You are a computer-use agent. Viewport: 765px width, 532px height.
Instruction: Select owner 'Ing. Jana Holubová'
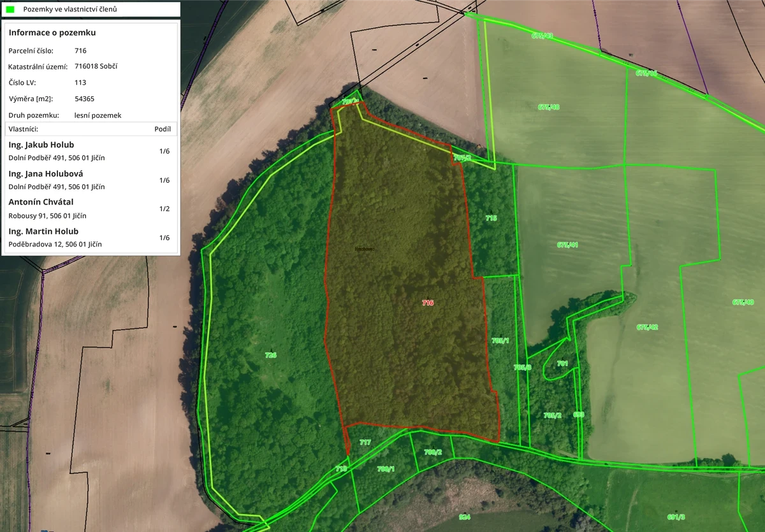[x=46, y=173]
